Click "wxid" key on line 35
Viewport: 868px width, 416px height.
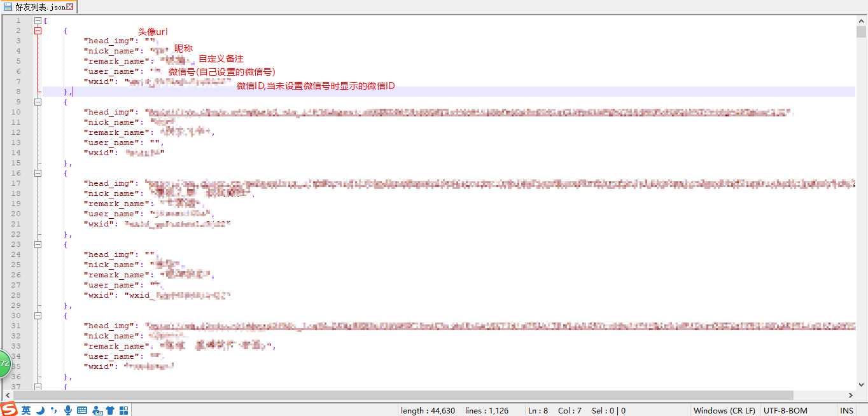point(99,366)
